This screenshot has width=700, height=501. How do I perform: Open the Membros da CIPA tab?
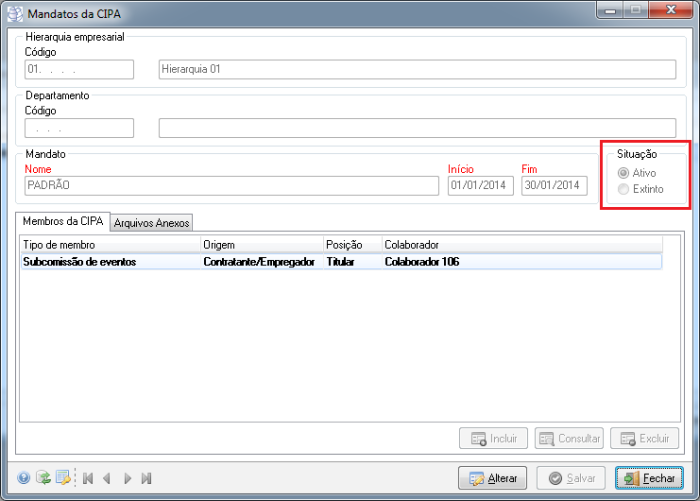(x=62, y=221)
